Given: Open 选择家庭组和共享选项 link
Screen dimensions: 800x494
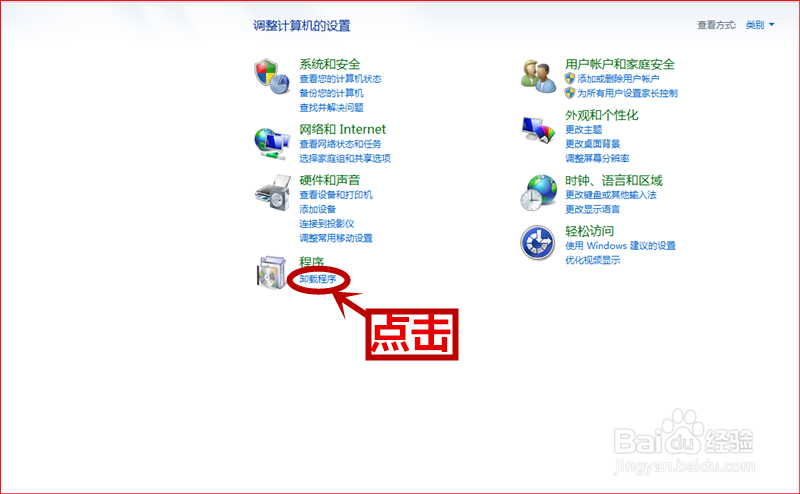Looking at the screenshot, I should 345,159.
